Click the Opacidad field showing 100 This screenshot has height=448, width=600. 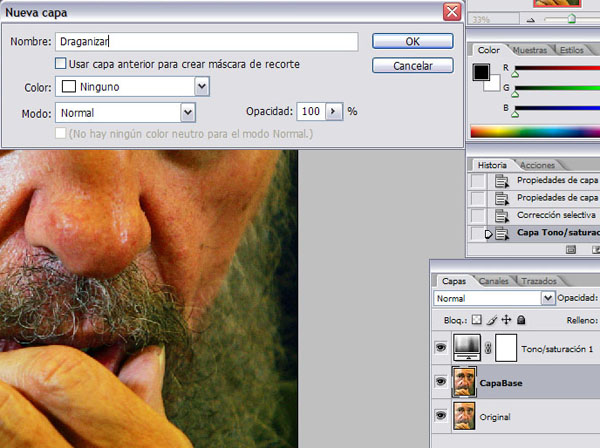pos(311,111)
